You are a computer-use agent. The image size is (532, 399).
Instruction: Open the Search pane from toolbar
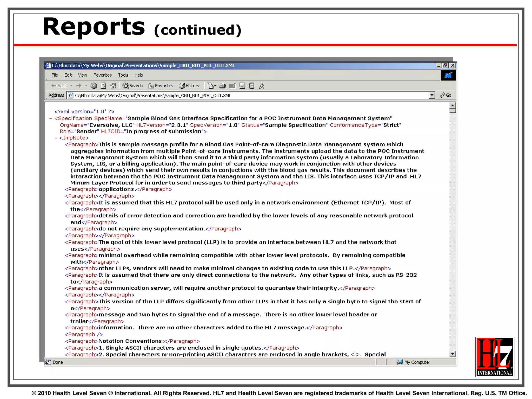[x=132, y=85]
